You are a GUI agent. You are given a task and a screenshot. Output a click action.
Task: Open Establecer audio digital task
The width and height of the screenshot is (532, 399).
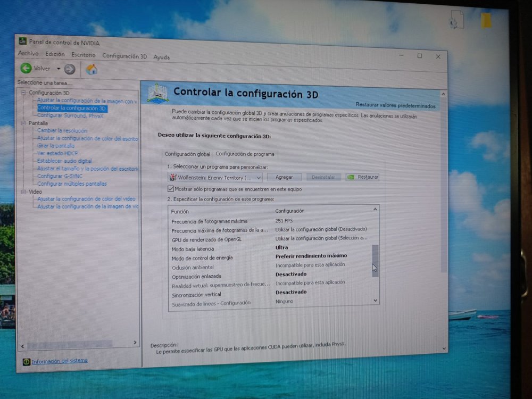tap(64, 161)
